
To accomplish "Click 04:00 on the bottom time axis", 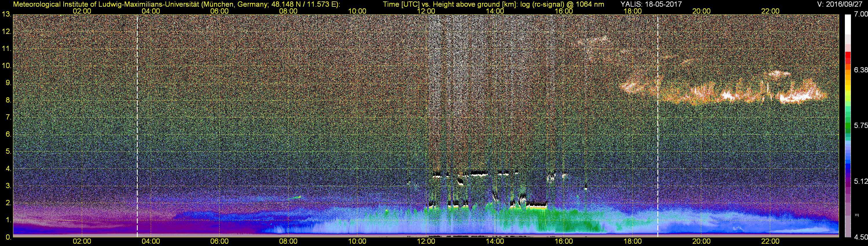I will point(151,242).
